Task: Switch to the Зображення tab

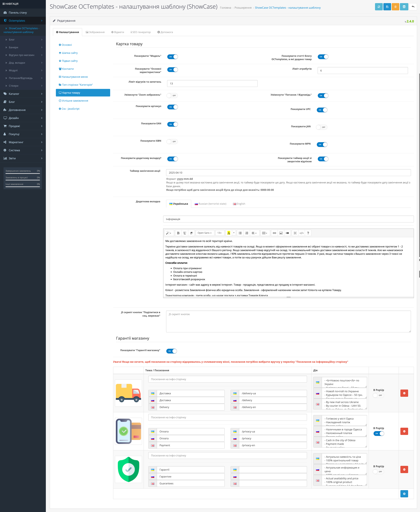Action: click(x=95, y=32)
